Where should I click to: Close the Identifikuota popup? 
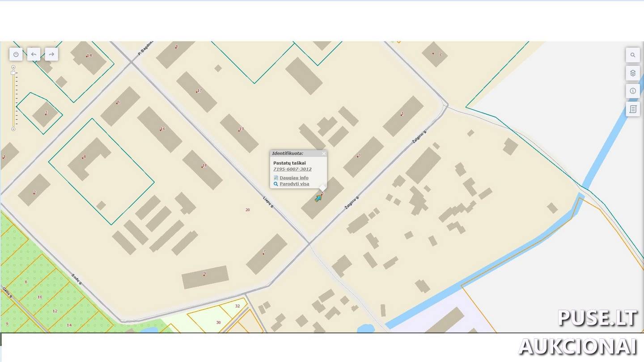(324, 153)
